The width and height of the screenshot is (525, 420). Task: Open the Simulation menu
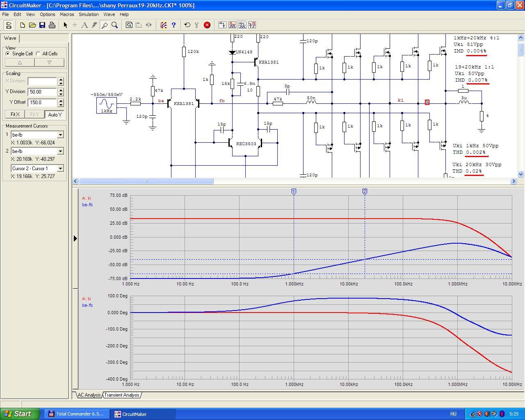pyautogui.click(x=89, y=14)
